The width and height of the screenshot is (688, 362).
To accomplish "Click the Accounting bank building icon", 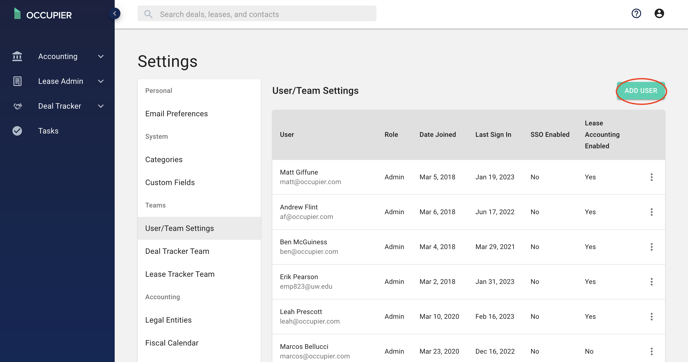I will [x=17, y=56].
